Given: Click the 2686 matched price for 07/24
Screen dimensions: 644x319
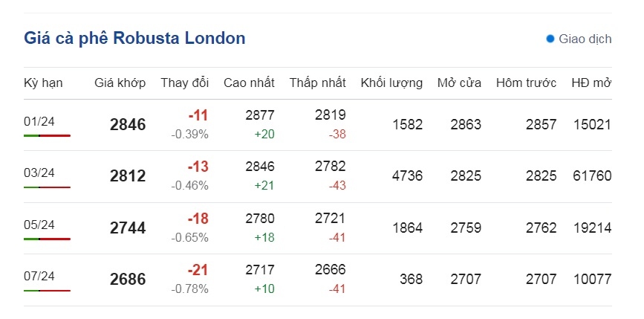Looking at the screenshot, I should click(x=128, y=280).
